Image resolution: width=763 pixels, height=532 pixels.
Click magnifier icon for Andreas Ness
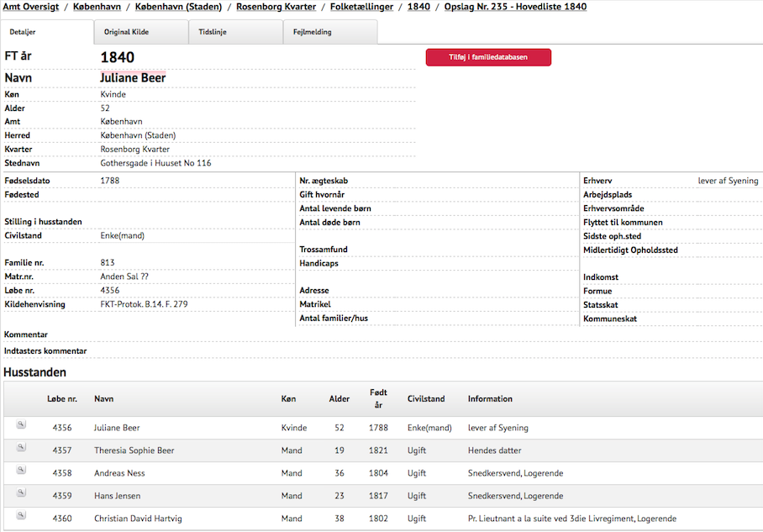[x=21, y=471]
